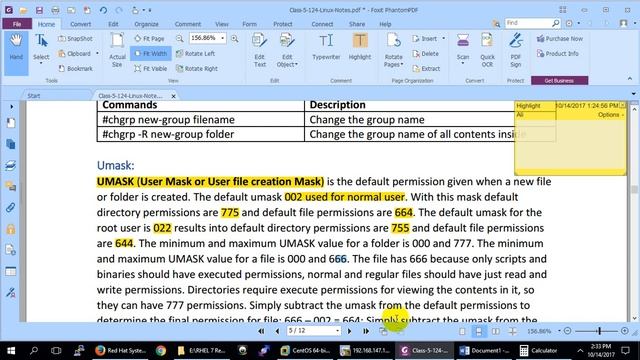Save the document with the floppy icon
The width and height of the screenshot is (640, 360).
(39, 10)
